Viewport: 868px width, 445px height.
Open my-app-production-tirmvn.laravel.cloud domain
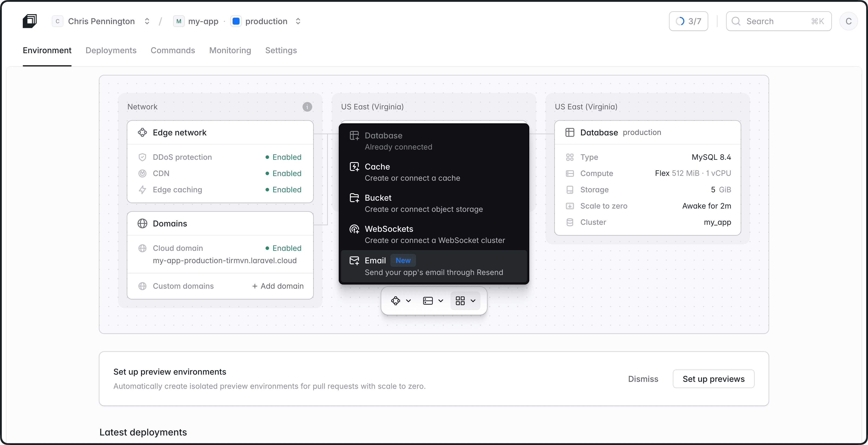(225, 260)
